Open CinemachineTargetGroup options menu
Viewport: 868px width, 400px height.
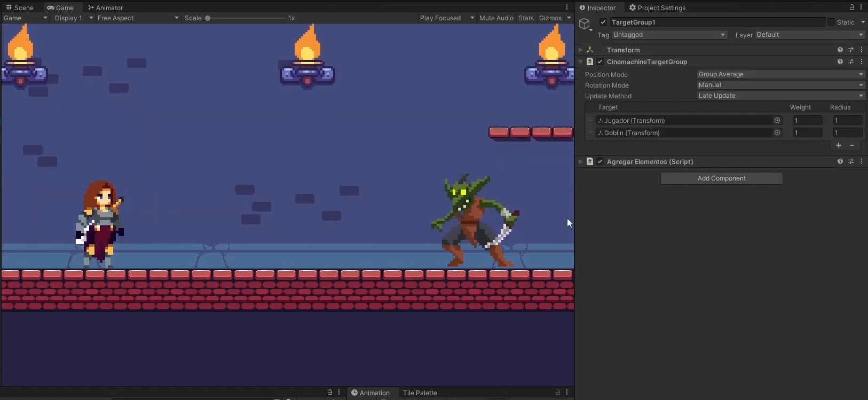point(862,61)
